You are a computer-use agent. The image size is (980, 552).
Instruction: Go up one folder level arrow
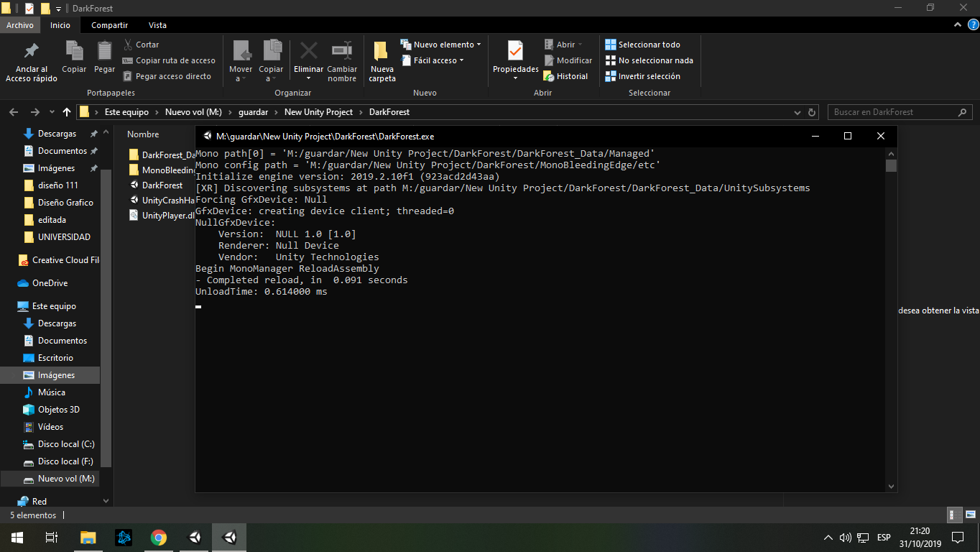(67, 112)
